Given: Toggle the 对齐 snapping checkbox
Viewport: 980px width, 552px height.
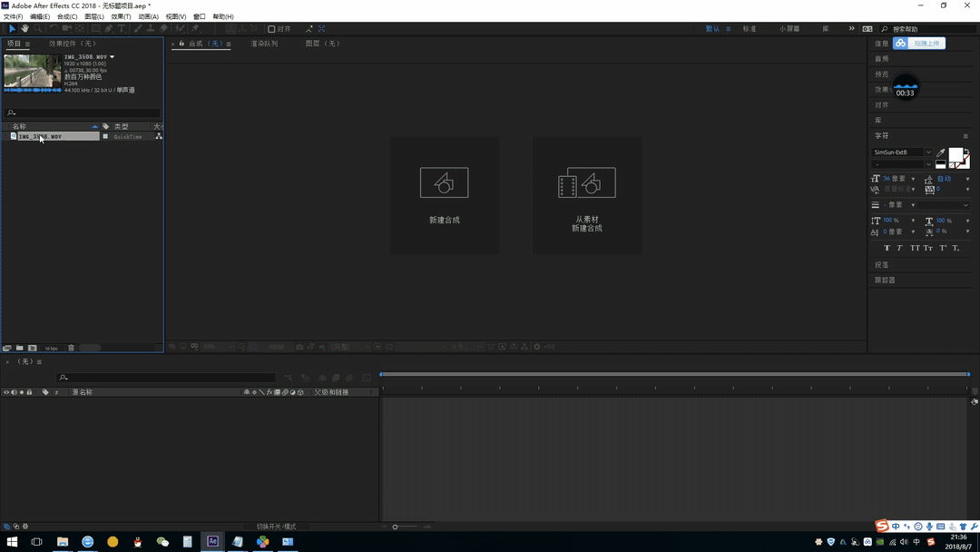Looking at the screenshot, I should 271,29.
